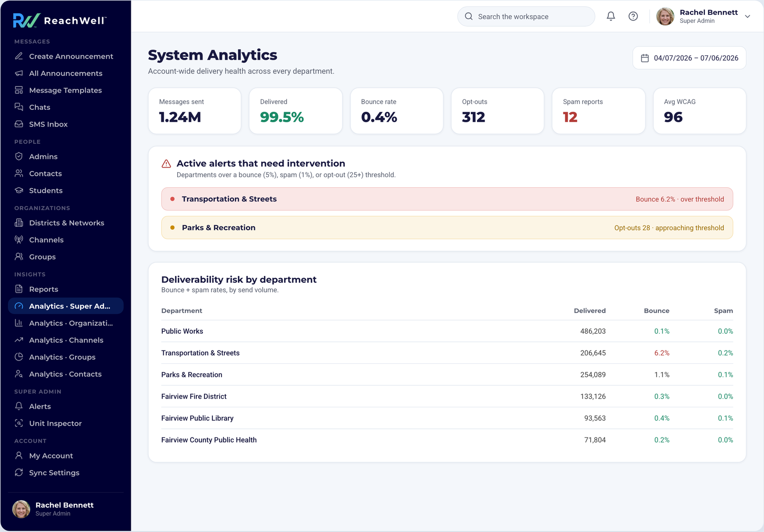This screenshot has width=764, height=532.
Task: Click the Chats speech bubble icon
Action: [x=19, y=107]
